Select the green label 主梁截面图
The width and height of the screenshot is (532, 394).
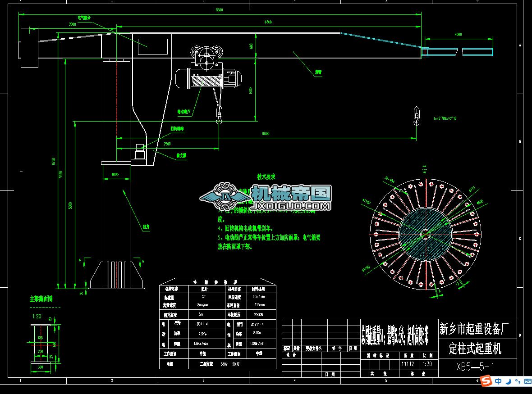[x=41, y=299]
